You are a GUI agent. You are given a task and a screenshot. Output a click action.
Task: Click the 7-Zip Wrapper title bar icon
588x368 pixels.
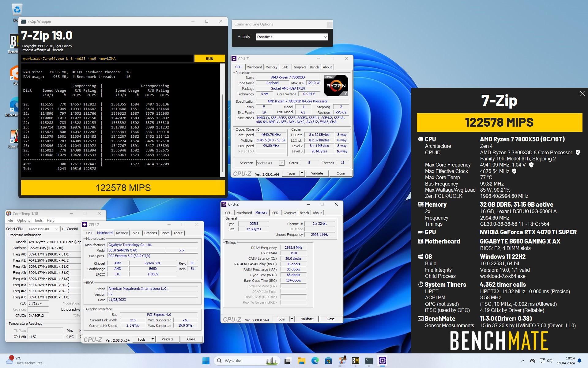click(x=23, y=21)
